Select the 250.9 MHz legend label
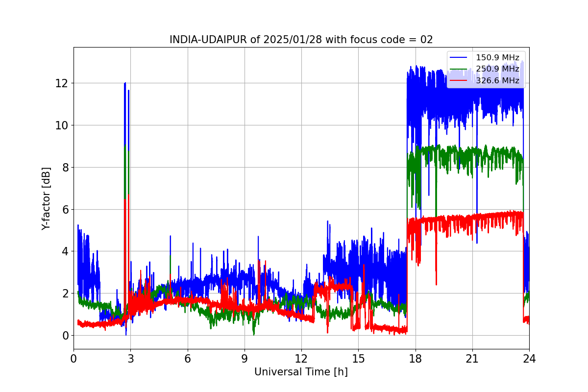 (x=497, y=69)
